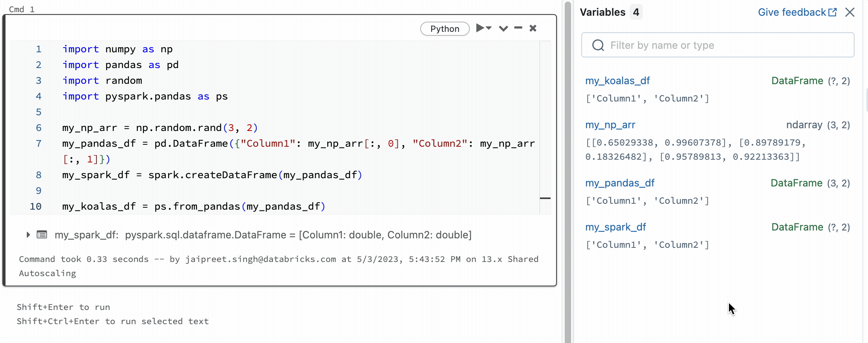Delete the cell using the X icon
Viewport: 868px width, 343px height.
point(533,28)
